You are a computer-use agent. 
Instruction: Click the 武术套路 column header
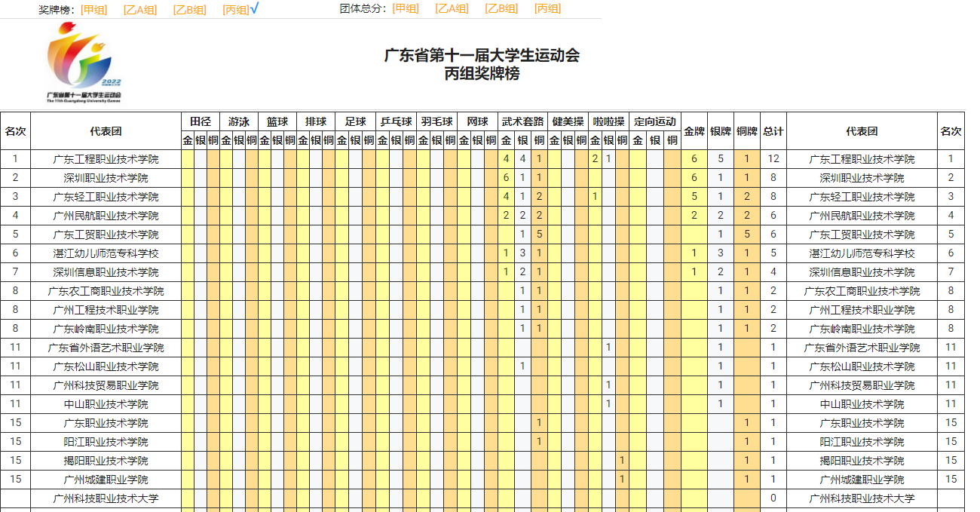pyautogui.click(x=523, y=121)
